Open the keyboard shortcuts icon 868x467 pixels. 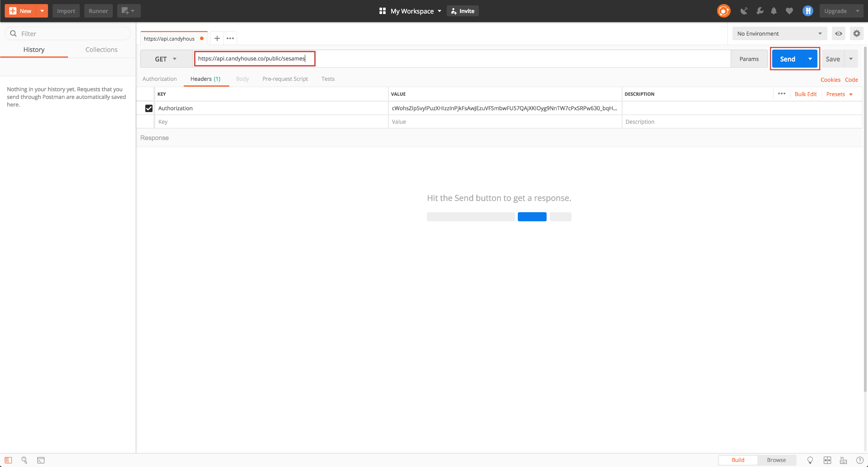(843, 460)
